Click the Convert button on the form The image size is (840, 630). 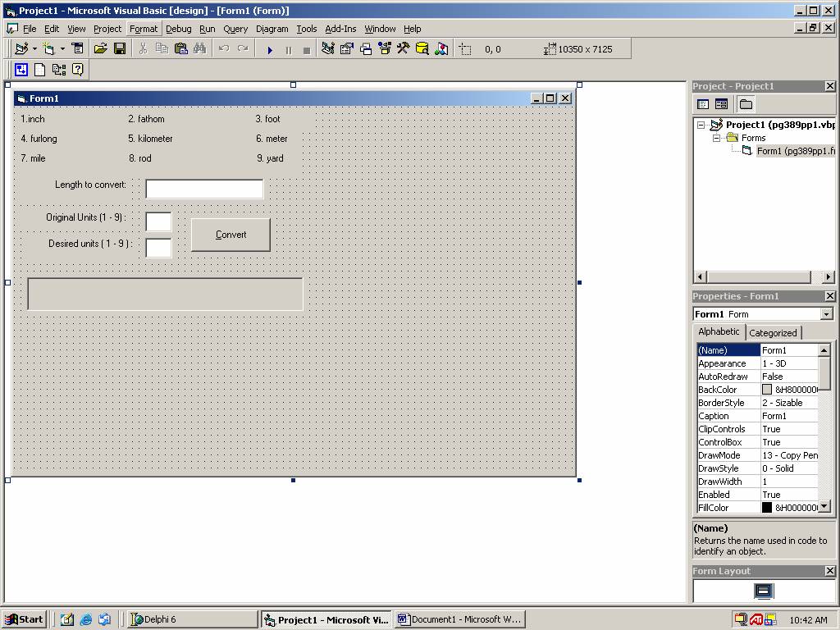click(231, 235)
